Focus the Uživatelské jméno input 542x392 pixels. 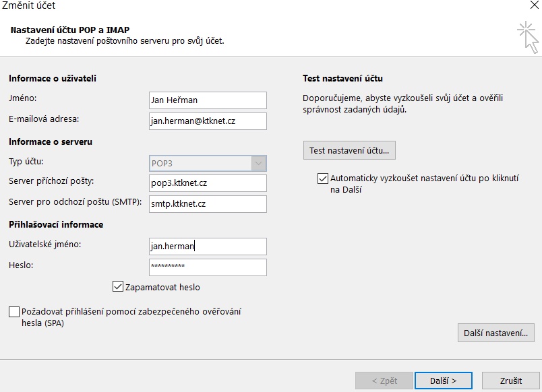pos(208,247)
